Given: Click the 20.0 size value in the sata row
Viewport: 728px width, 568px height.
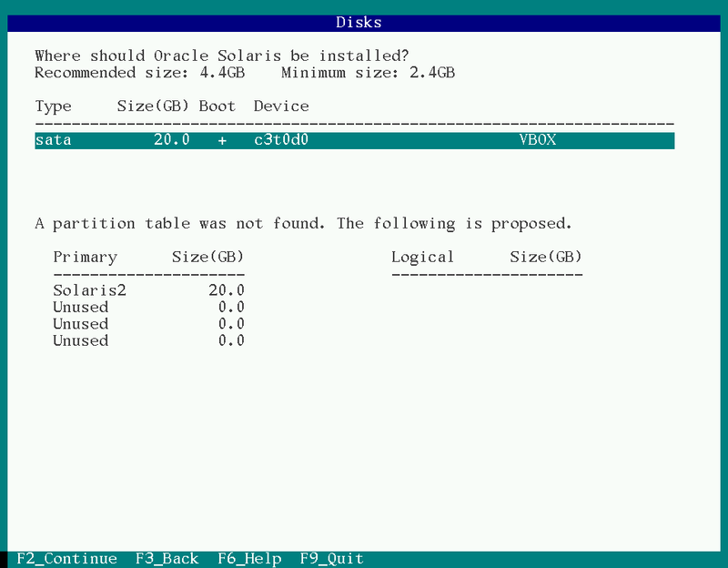Looking at the screenshot, I should coord(172,140).
